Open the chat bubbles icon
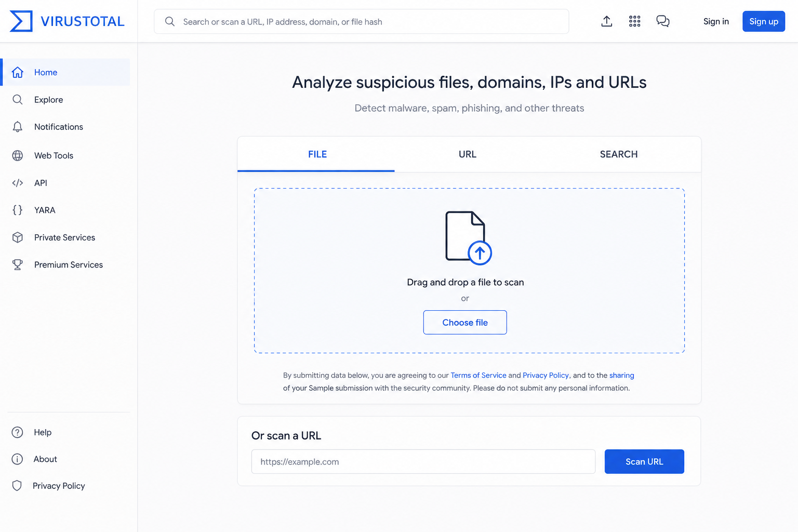798x532 pixels. (663, 21)
